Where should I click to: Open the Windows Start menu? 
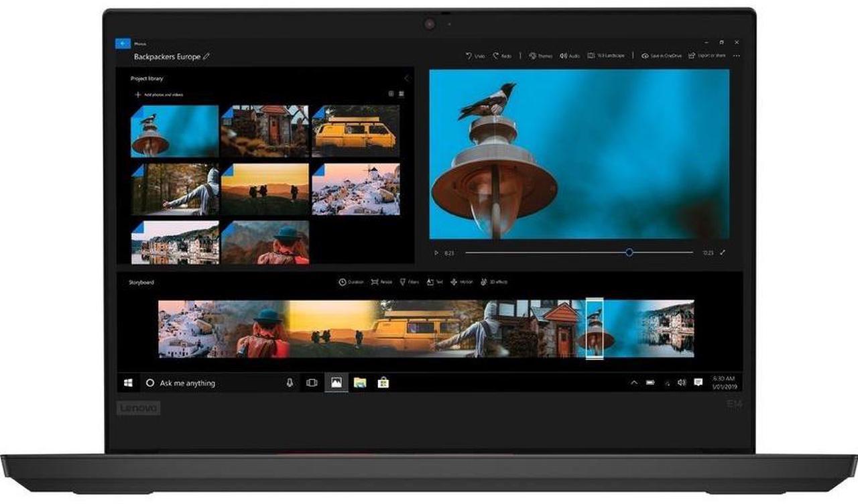[128, 383]
